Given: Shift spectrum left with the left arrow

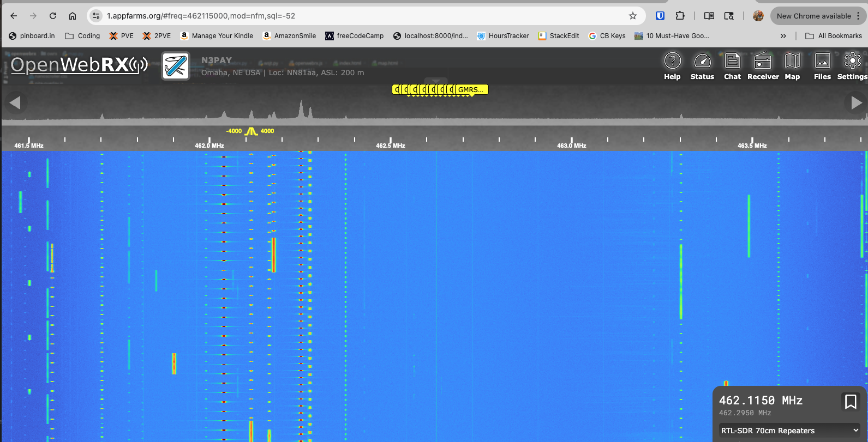Looking at the screenshot, I should coord(15,102).
